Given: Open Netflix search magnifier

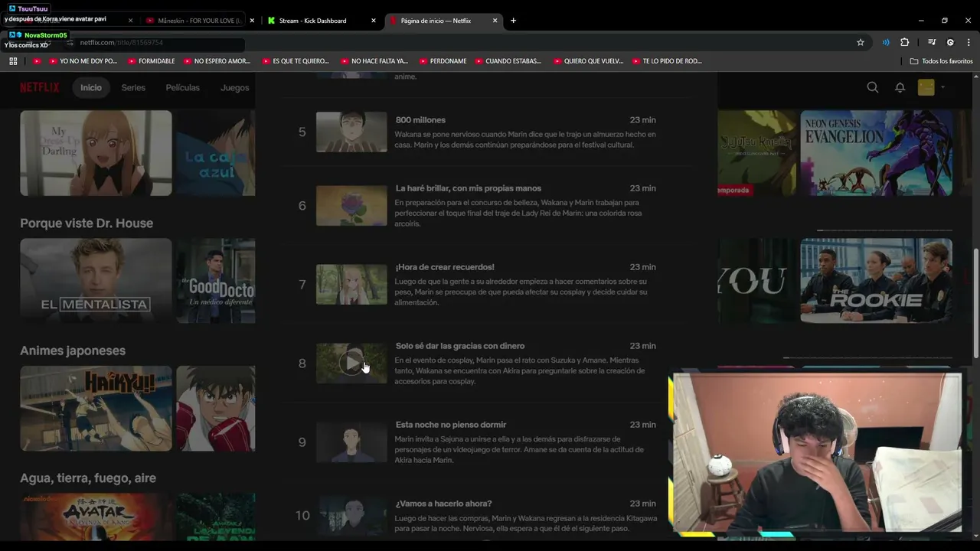Looking at the screenshot, I should [x=873, y=87].
